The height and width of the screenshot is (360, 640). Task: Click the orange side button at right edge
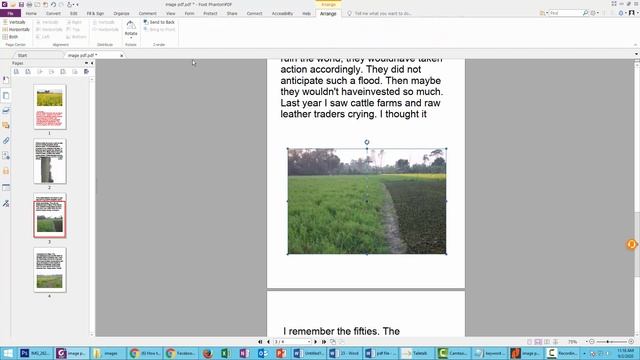pyautogui.click(x=631, y=244)
